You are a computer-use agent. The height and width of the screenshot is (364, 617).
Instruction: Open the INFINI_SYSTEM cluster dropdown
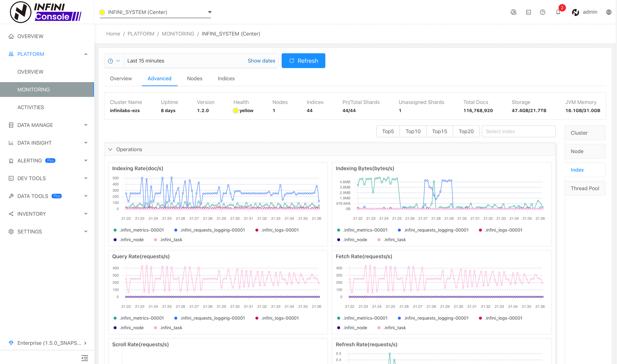point(156,12)
